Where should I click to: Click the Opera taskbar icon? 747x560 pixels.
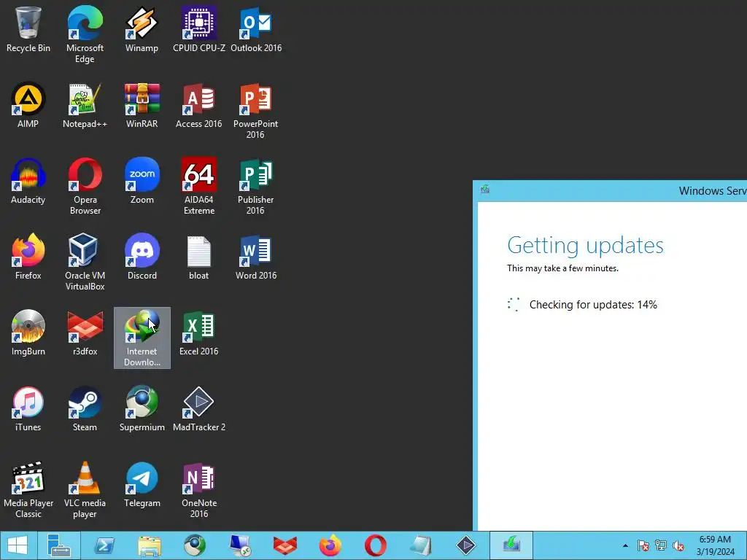tap(376, 545)
